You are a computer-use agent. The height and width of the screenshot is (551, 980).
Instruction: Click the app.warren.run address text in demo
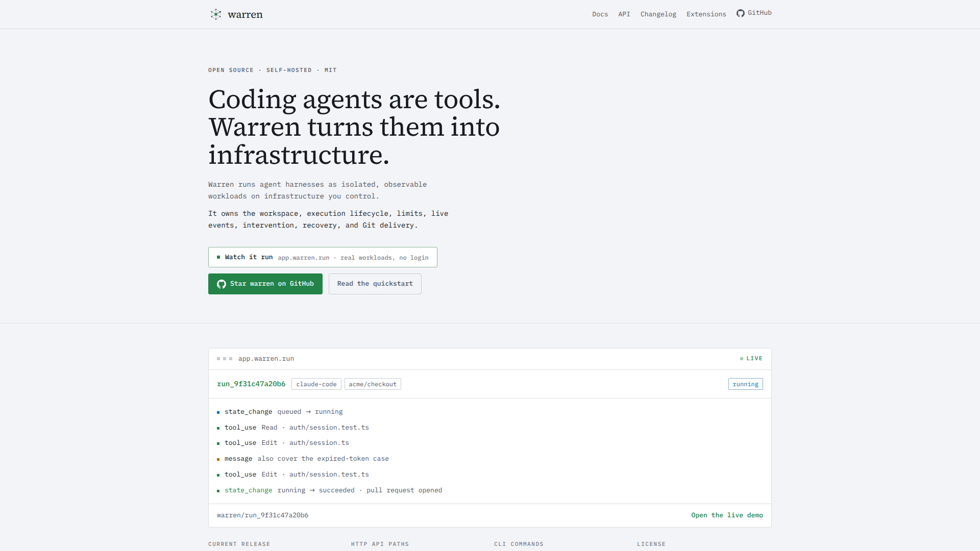(x=266, y=359)
